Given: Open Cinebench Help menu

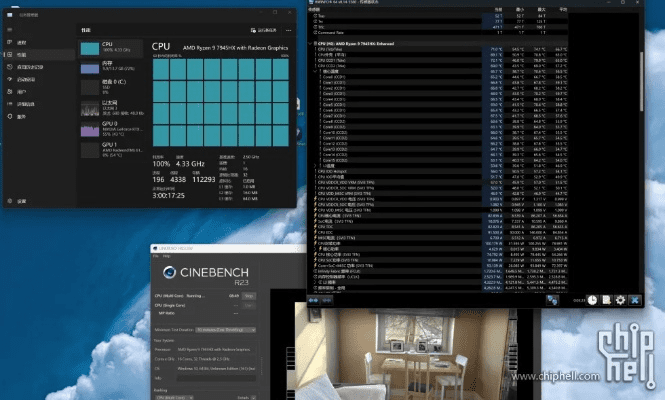Looking at the screenshot, I should point(164,256).
